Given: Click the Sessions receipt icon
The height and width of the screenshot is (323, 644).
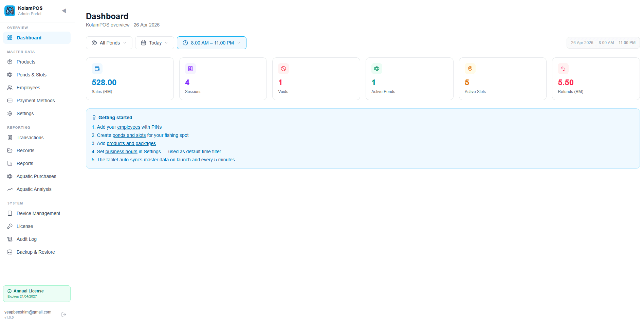Looking at the screenshot, I should pyautogui.click(x=190, y=69).
